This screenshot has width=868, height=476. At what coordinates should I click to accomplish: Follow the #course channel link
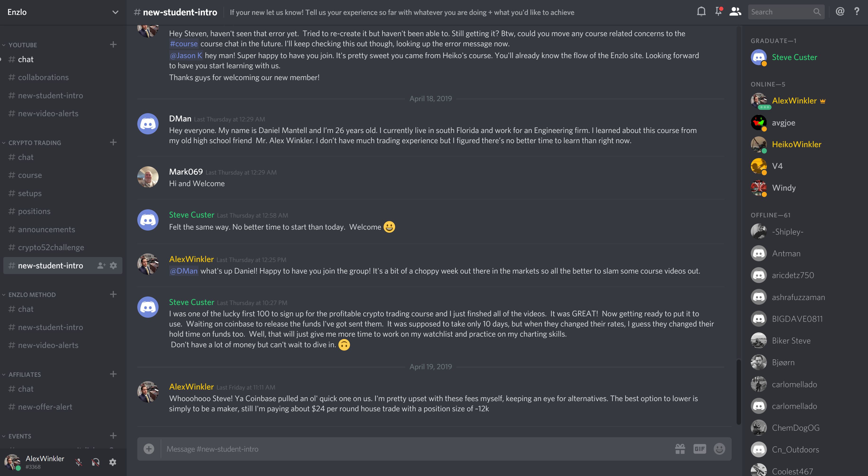pyautogui.click(x=184, y=44)
